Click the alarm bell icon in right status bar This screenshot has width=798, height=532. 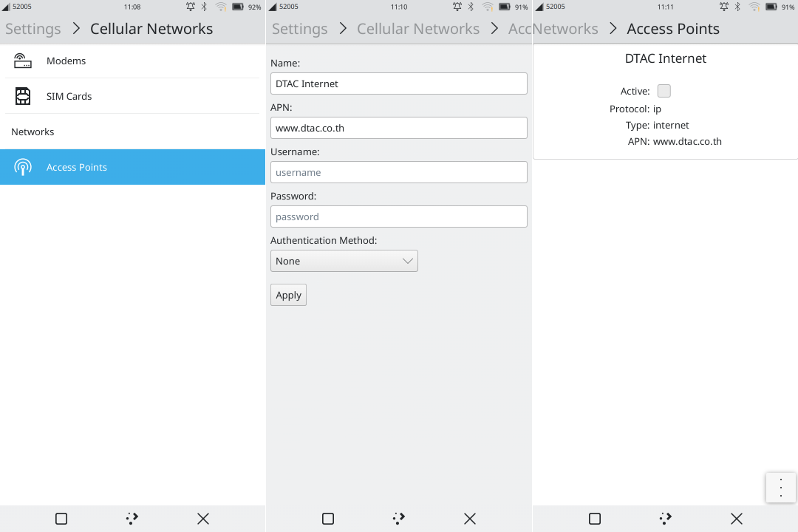tap(723, 7)
